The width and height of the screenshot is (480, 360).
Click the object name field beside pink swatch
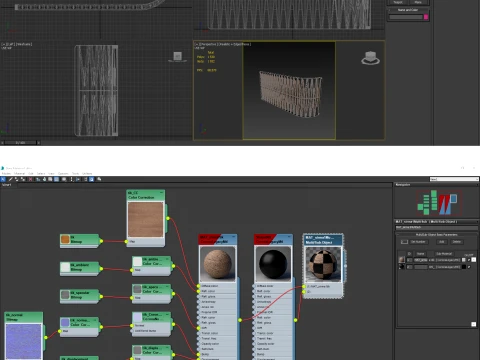[406, 17]
